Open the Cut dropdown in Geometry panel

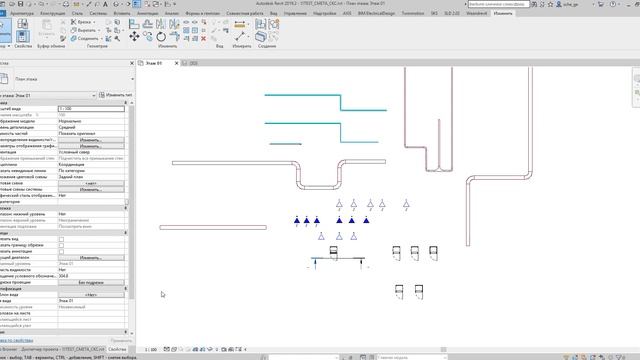click(99, 30)
